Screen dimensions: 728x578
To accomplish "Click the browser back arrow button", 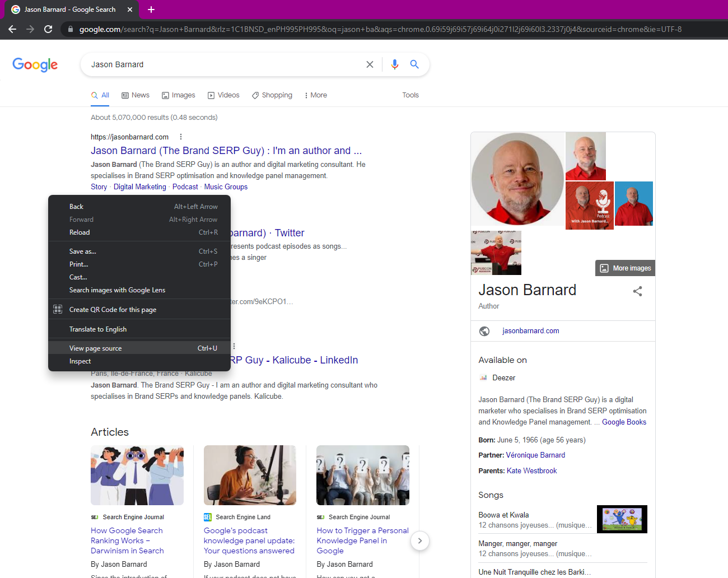I will pyautogui.click(x=12, y=29).
